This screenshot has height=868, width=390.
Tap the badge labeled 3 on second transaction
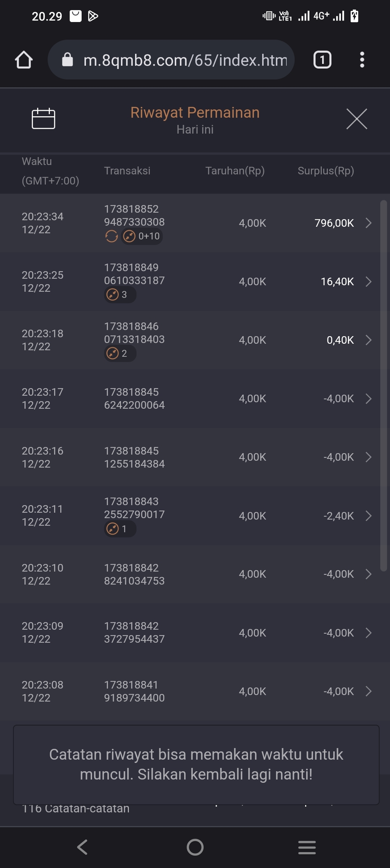click(120, 295)
